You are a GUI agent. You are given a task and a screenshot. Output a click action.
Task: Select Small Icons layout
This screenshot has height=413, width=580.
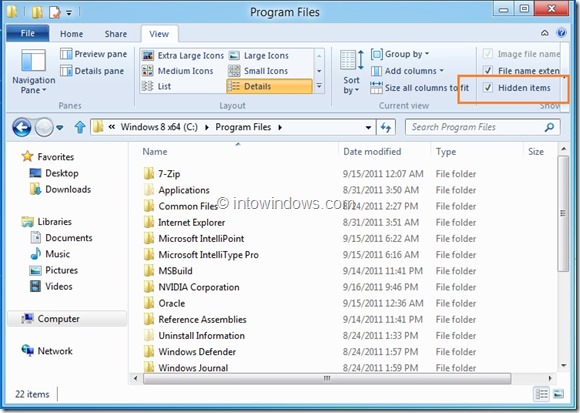[x=258, y=71]
